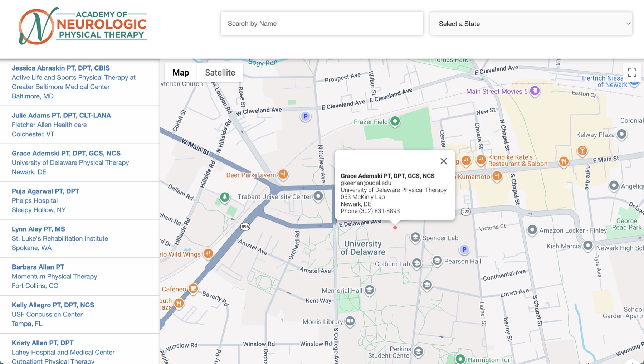Open Jessica Abraskin PT, DPT, CBIS listing

point(80,82)
